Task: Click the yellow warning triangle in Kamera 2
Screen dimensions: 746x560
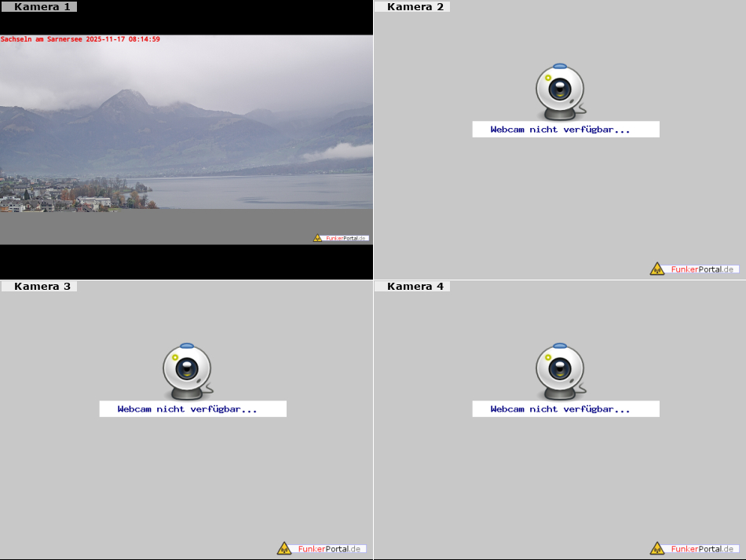Action: point(657,269)
